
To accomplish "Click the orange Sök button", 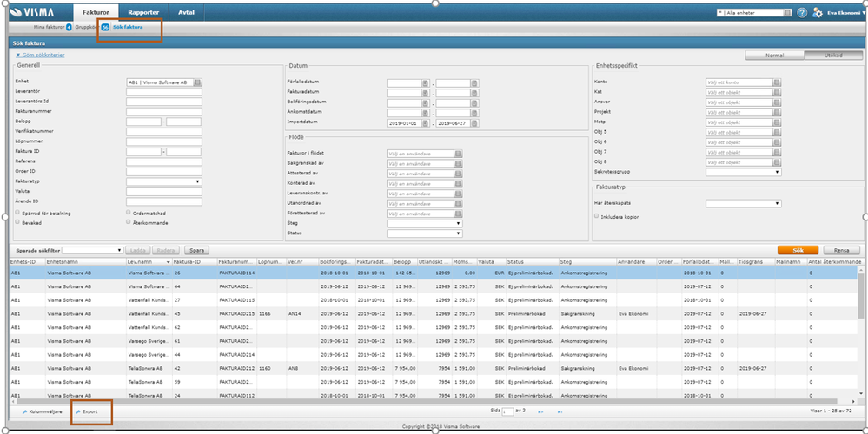I will click(x=798, y=250).
